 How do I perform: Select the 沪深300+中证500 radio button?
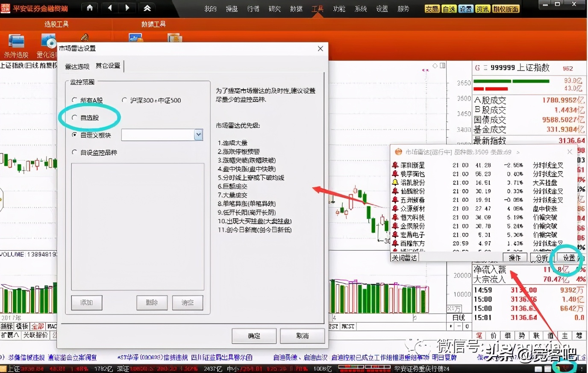(125, 100)
